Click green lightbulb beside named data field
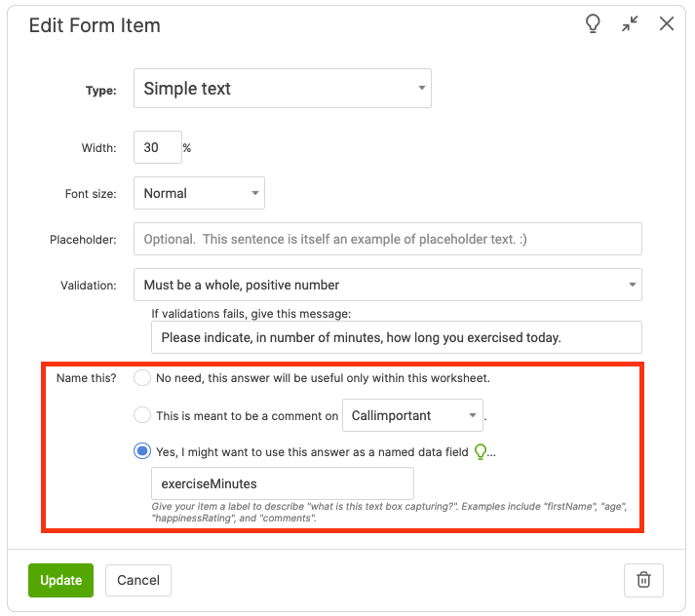 pos(480,451)
